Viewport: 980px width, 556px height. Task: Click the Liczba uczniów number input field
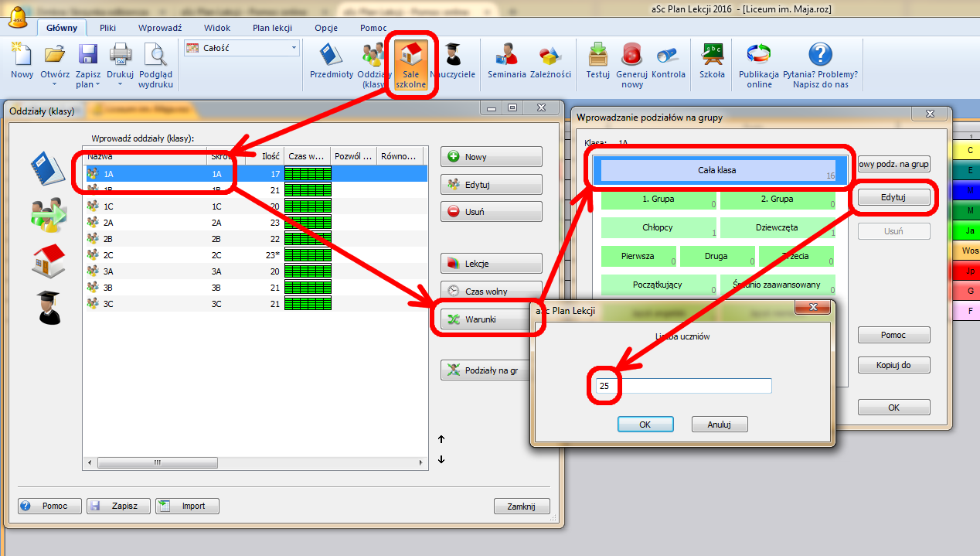[x=684, y=385]
